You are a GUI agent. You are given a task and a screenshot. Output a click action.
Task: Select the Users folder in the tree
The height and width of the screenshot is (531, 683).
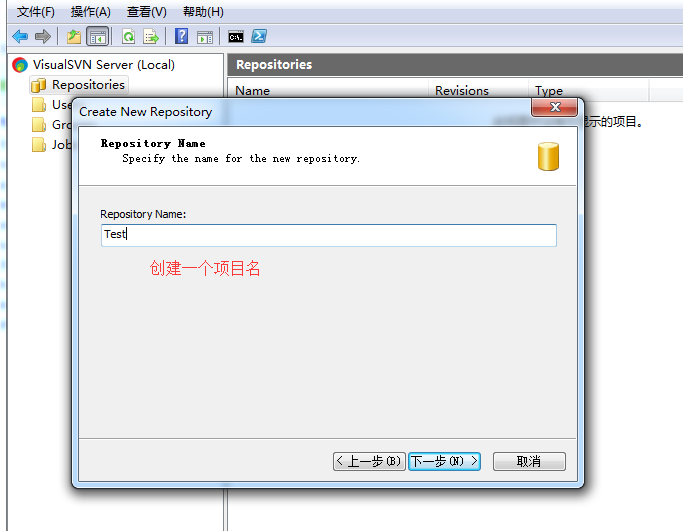pos(51,105)
